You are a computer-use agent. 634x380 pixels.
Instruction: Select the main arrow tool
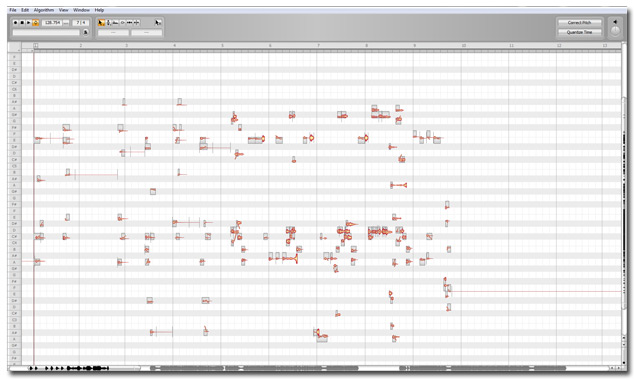(x=101, y=23)
